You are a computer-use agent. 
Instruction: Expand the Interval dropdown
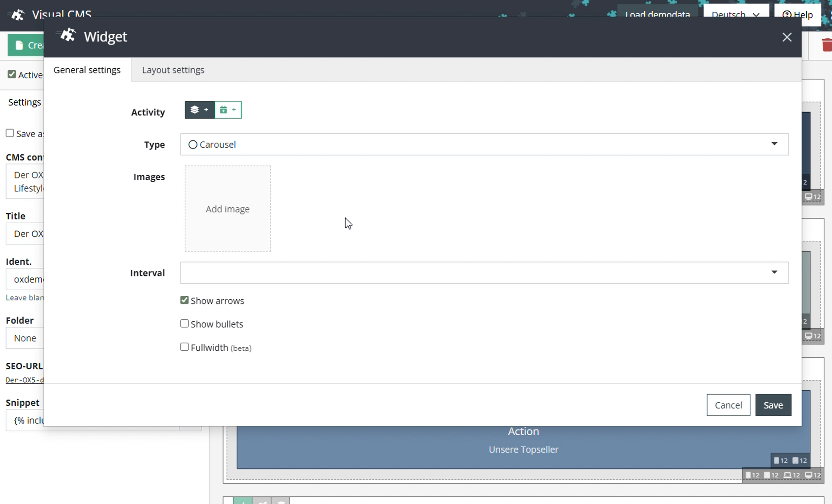tap(484, 272)
